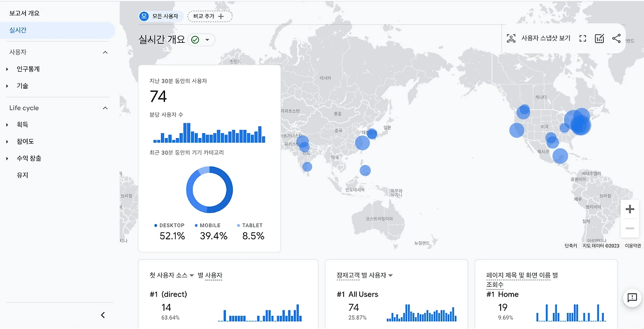The width and height of the screenshot is (644, 329).
Task: Open the 실시간 개요 status dropdown
Action: 207,40
